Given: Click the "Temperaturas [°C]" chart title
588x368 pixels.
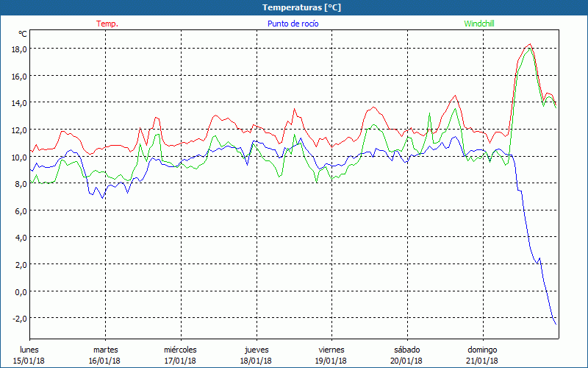Looking at the screenshot, I should click(301, 7).
